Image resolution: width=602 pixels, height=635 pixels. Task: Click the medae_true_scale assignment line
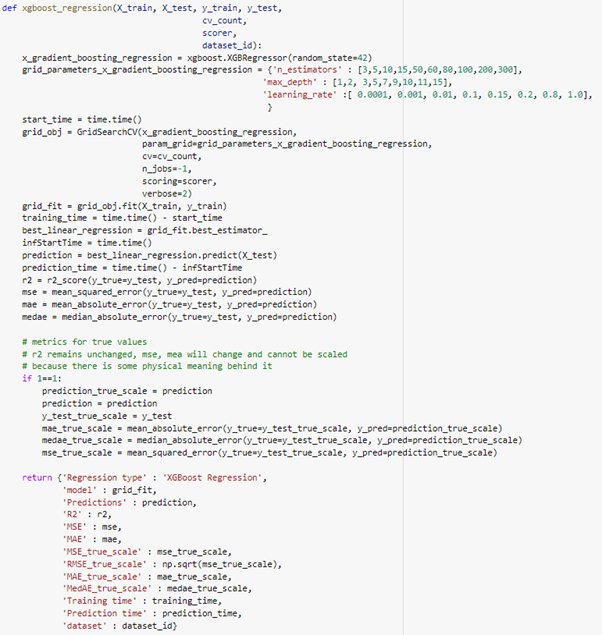[x=282, y=440]
